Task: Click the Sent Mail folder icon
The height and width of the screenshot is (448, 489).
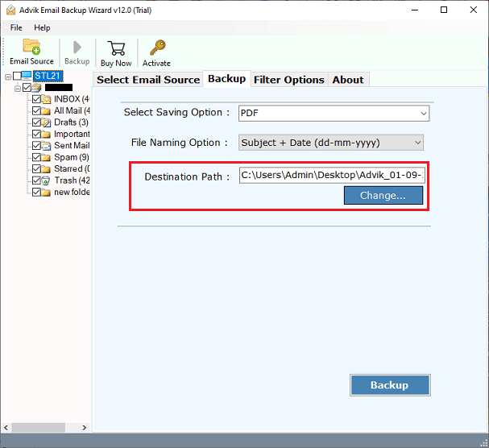Action: click(x=46, y=146)
